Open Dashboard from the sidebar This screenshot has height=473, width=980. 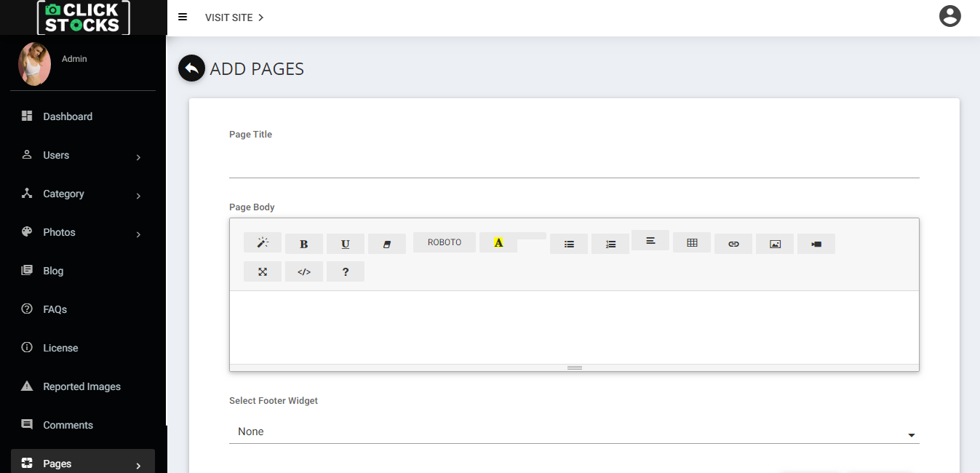point(68,116)
